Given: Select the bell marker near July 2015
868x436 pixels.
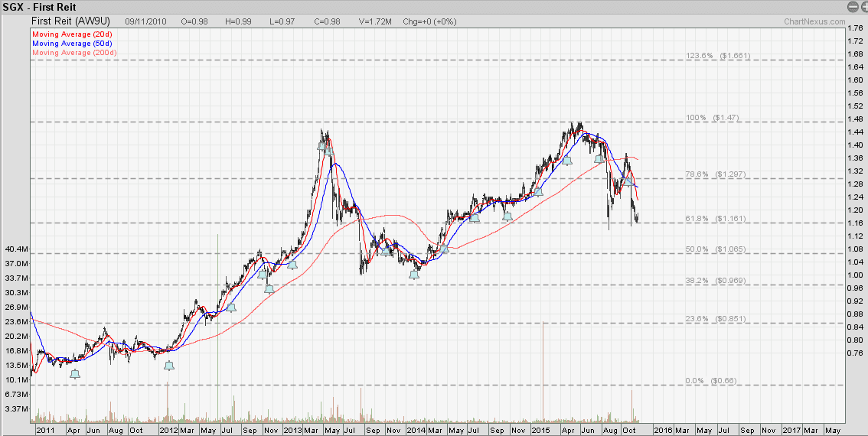Looking at the screenshot, I should [x=599, y=159].
